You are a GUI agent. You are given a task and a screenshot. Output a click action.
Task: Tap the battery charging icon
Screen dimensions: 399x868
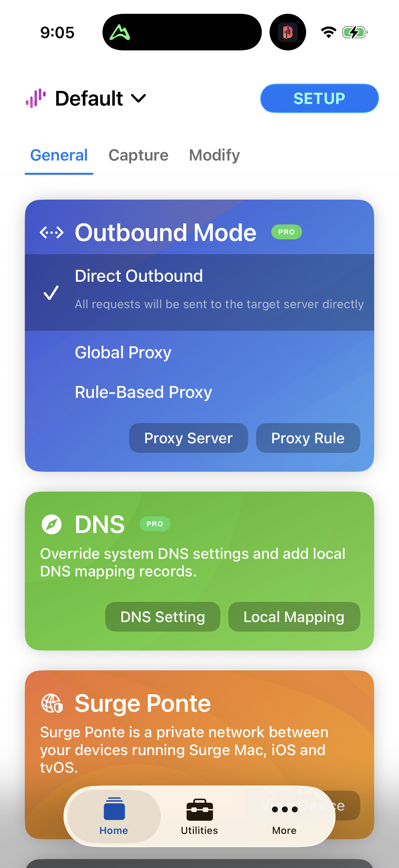tap(355, 32)
